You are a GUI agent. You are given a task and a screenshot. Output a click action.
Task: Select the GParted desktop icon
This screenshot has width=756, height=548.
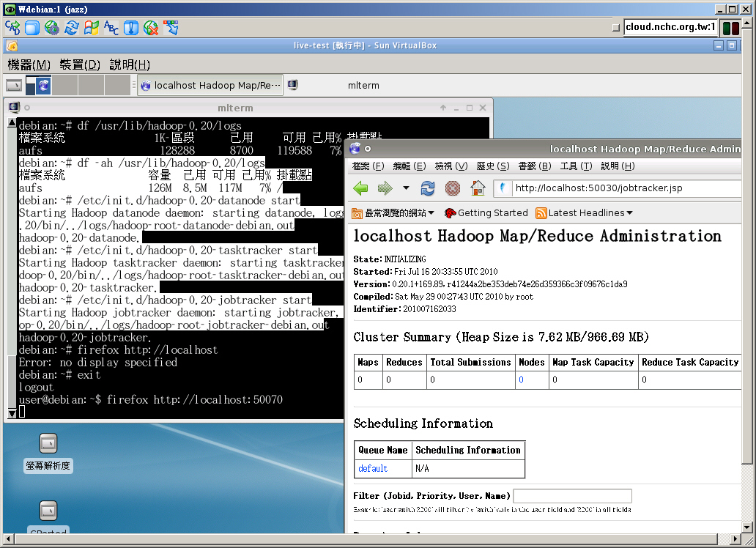[x=48, y=517]
